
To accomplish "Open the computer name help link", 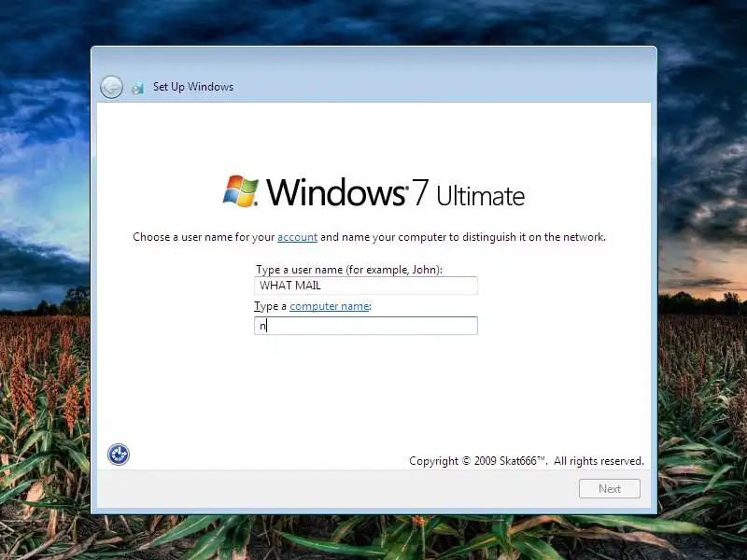I will coord(330,306).
